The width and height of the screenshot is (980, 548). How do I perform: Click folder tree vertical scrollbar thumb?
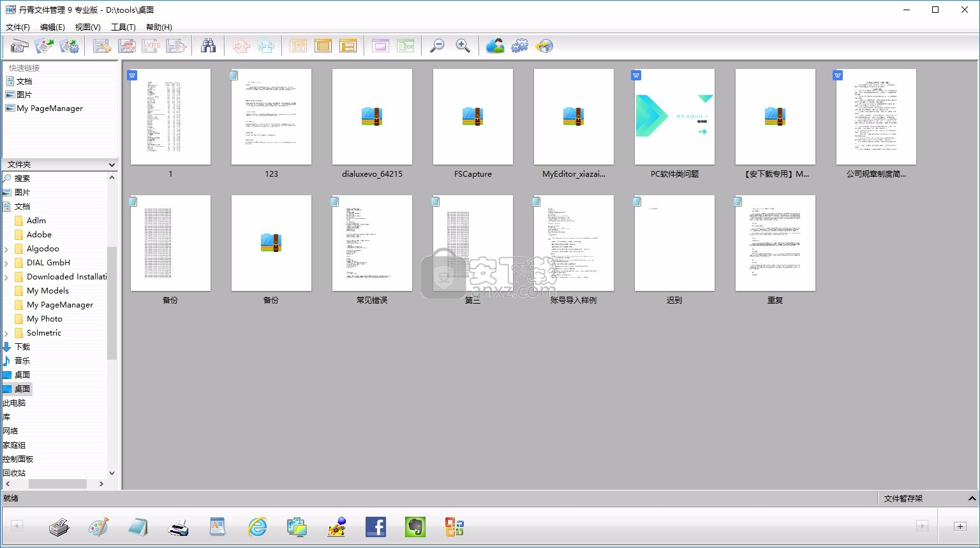(112, 303)
